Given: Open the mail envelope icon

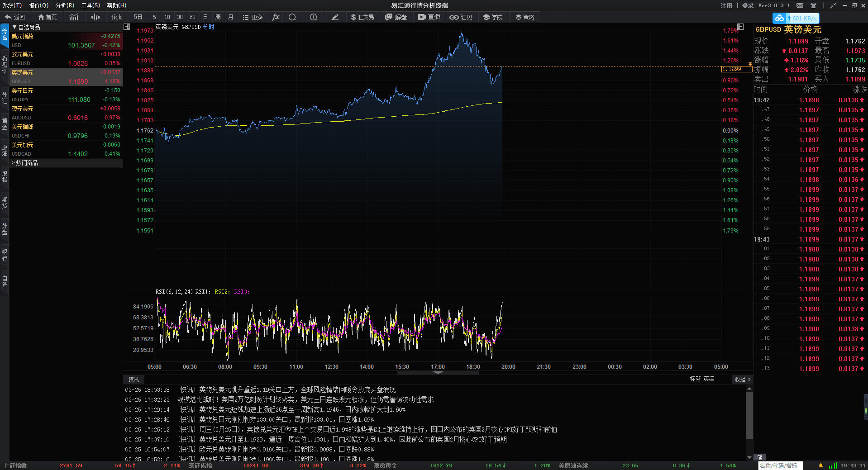Looking at the screenshot, I should pos(800,5).
